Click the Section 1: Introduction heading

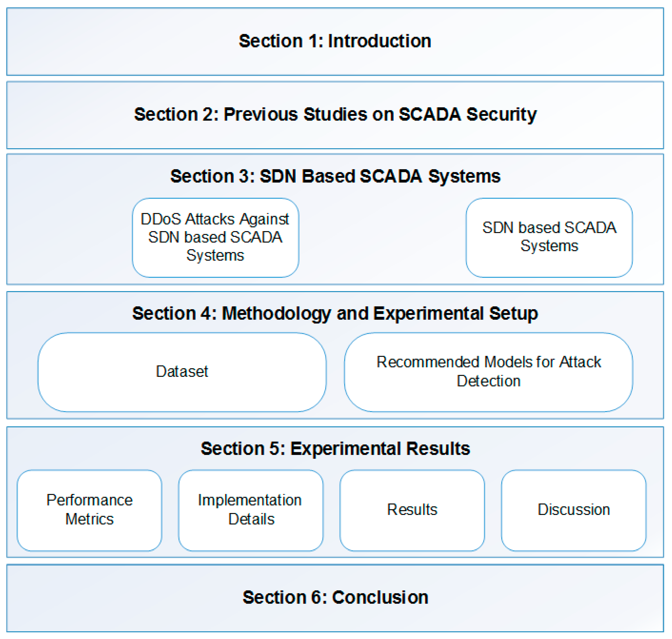click(x=335, y=41)
